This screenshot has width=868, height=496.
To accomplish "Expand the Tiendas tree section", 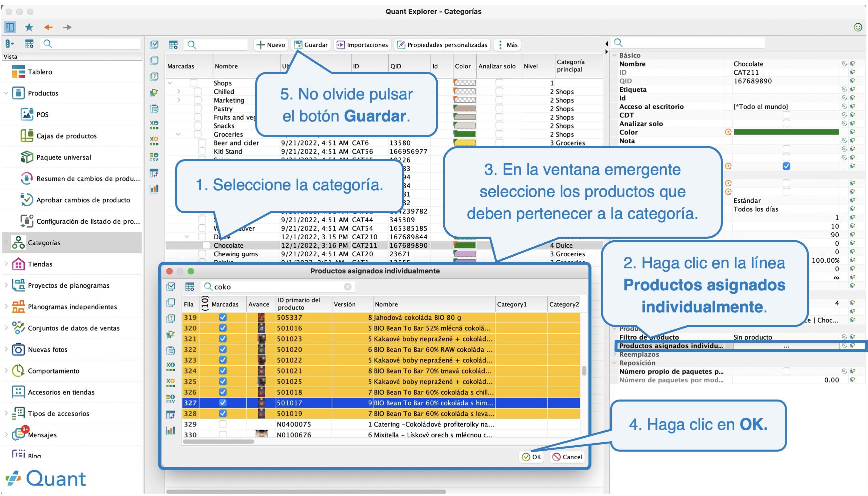I will tap(6, 264).
